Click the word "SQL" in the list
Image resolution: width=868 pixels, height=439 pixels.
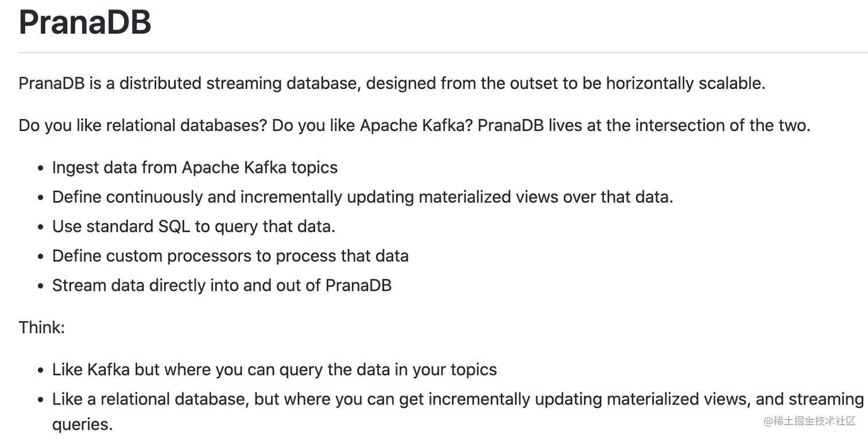(x=174, y=226)
